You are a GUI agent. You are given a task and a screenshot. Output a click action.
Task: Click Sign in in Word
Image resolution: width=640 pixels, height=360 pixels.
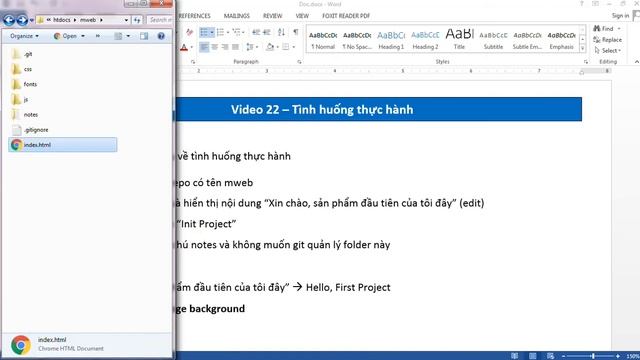tap(620, 16)
